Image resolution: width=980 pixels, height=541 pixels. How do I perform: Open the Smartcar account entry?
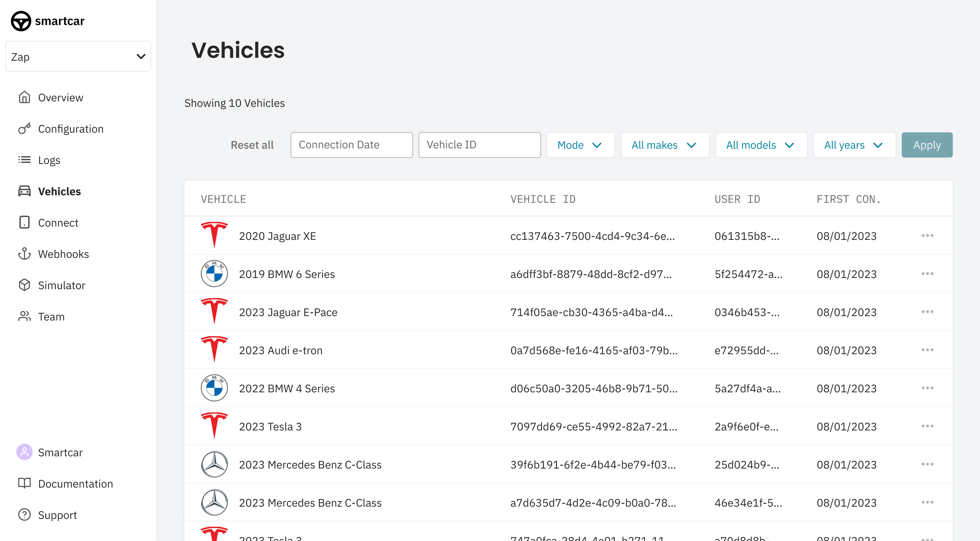click(x=60, y=452)
